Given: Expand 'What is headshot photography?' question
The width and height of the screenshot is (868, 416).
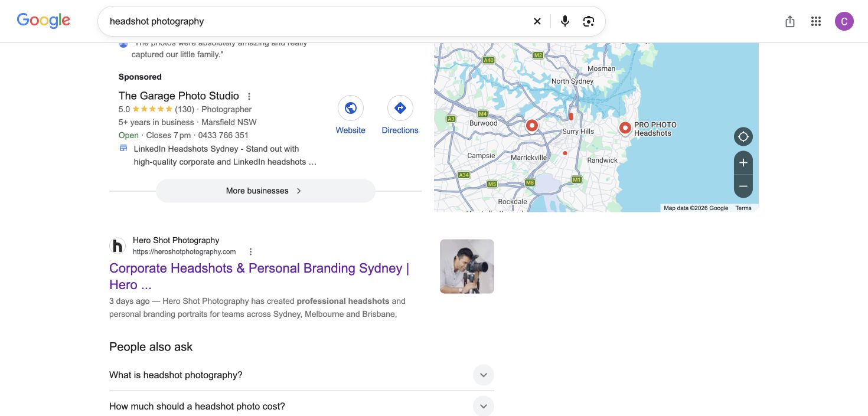Looking at the screenshot, I should coord(302,375).
